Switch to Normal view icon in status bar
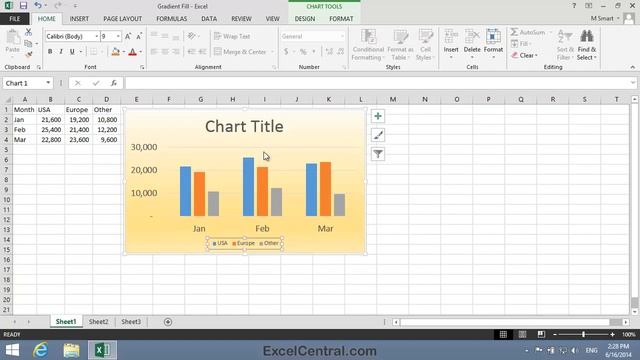The height and width of the screenshot is (360, 640). [x=503, y=334]
